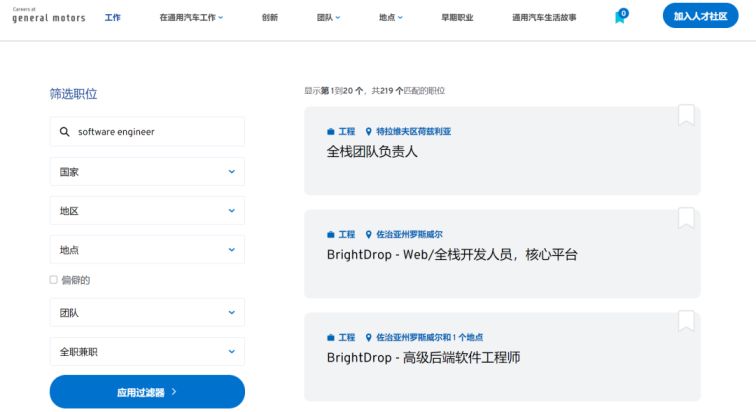
Task: Open the 全职兼职 dropdown
Action: [x=147, y=352]
